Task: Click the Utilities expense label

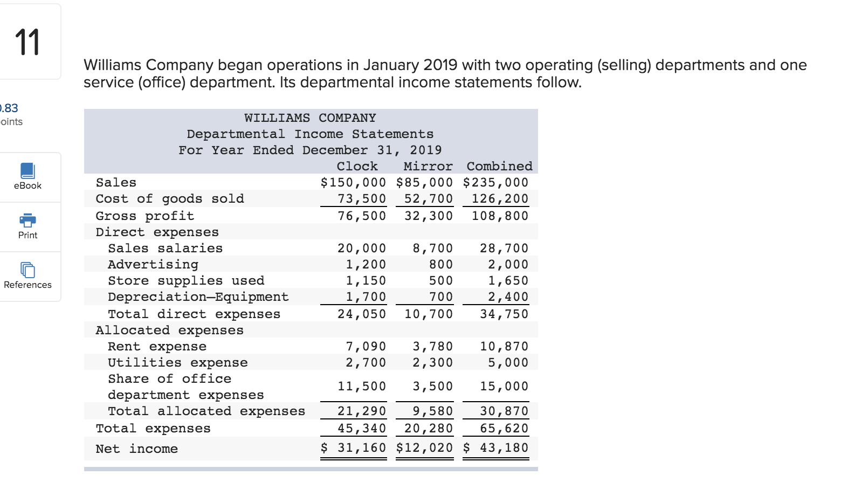Action: coord(178,362)
